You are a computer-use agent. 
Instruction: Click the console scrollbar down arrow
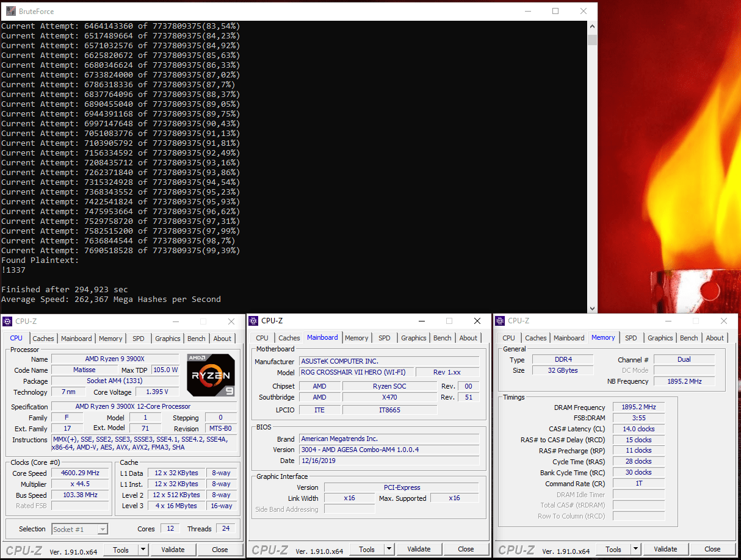[x=592, y=309]
